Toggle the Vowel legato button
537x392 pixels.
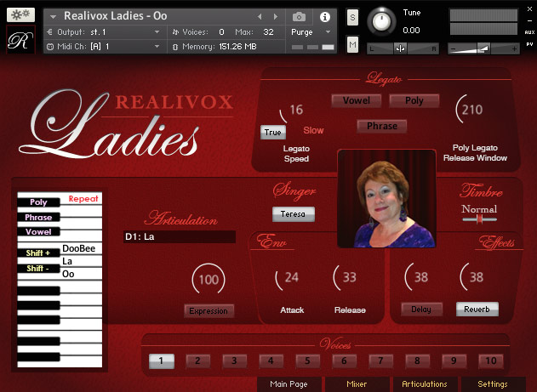tap(357, 100)
